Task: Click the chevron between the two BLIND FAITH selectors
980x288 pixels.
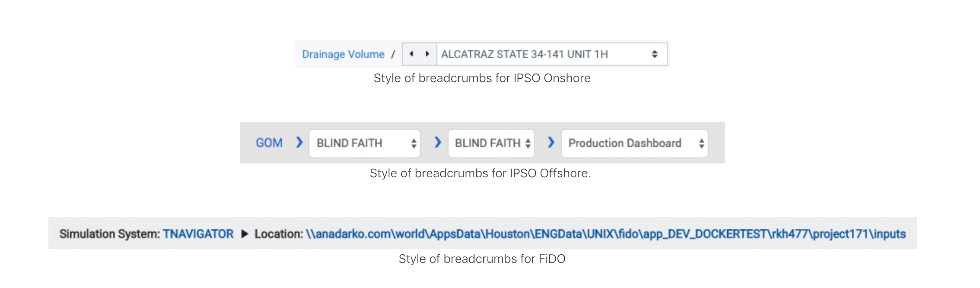Action: coord(438,143)
